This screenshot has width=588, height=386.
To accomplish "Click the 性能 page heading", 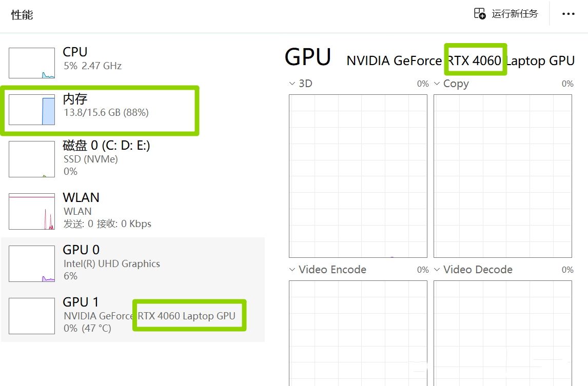I will [x=22, y=15].
